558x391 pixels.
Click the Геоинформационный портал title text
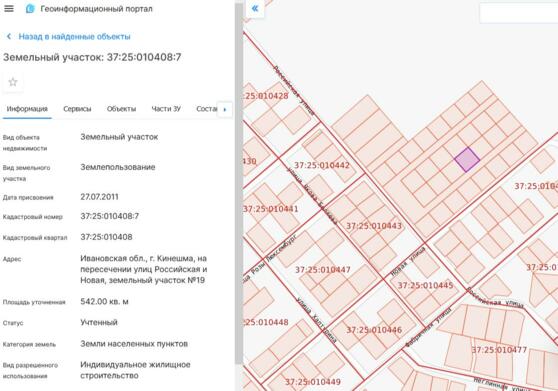pyautogui.click(x=96, y=9)
